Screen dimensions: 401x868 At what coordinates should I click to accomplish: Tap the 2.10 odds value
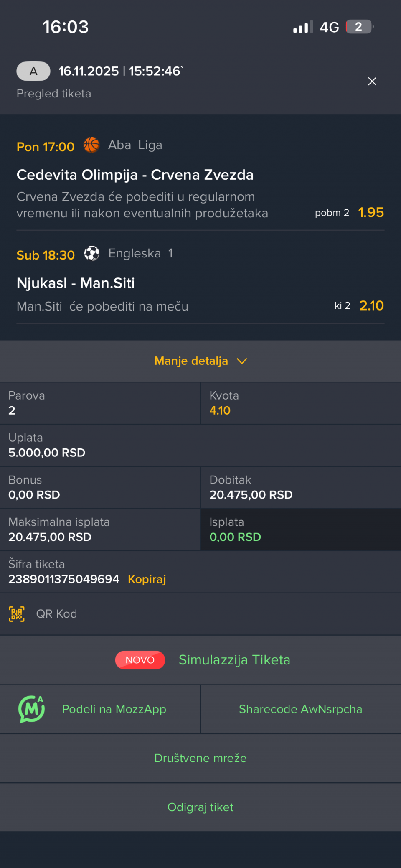click(371, 306)
